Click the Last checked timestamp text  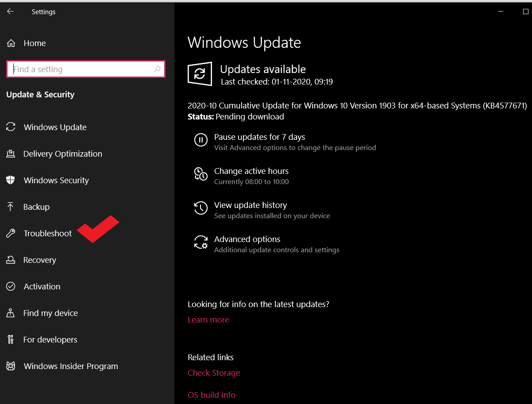[277, 82]
